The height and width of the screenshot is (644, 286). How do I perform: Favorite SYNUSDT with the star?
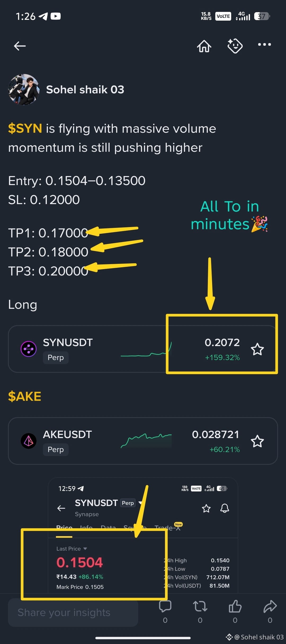[257, 349]
